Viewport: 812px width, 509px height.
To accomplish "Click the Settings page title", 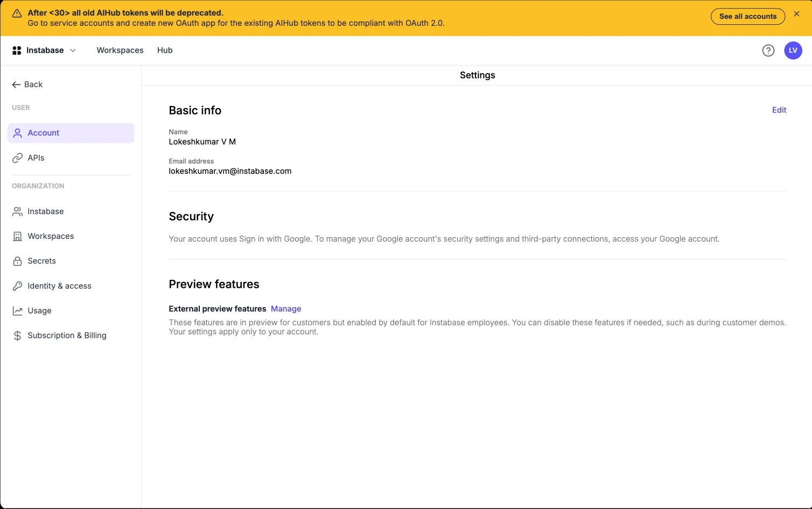I will click(x=478, y=75).
